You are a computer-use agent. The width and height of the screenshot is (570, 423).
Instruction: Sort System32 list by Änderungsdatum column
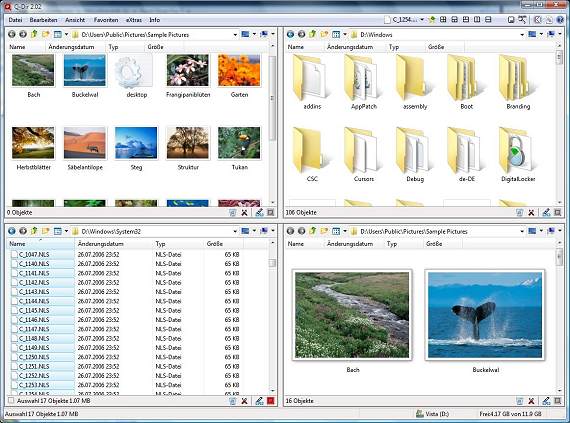(x=114, y=243)
